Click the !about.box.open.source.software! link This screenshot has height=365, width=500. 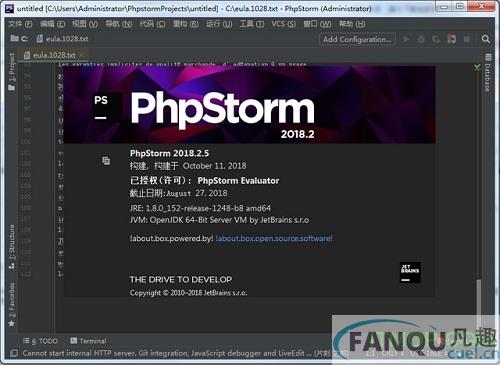point(274,239)
